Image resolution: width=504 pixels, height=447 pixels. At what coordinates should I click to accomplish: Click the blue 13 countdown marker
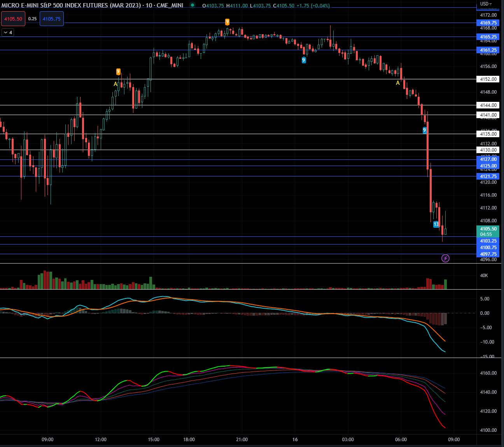(436, 224)
